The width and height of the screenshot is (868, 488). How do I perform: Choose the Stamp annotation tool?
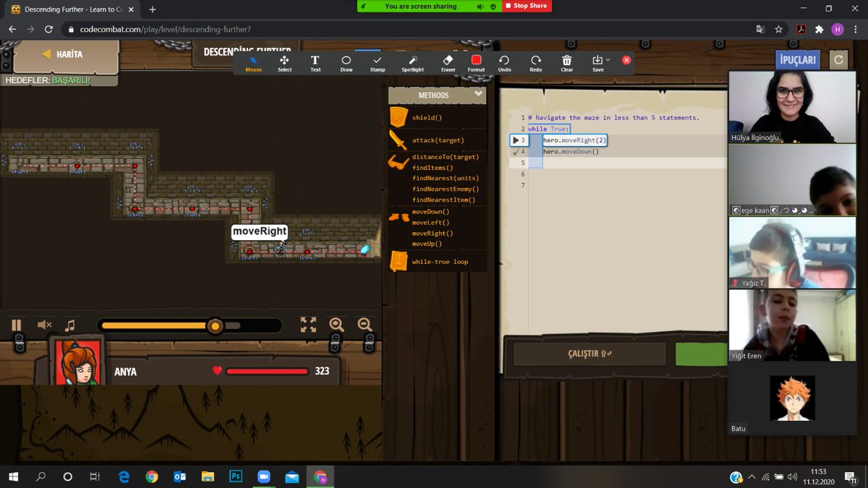click(x=378, y=64)
